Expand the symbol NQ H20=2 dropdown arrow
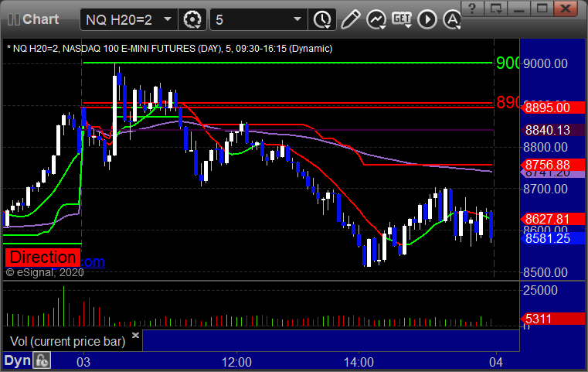Image resolution: width=588 pixels, height=372 pixels. pyautogui.click(x=168, y=19)
